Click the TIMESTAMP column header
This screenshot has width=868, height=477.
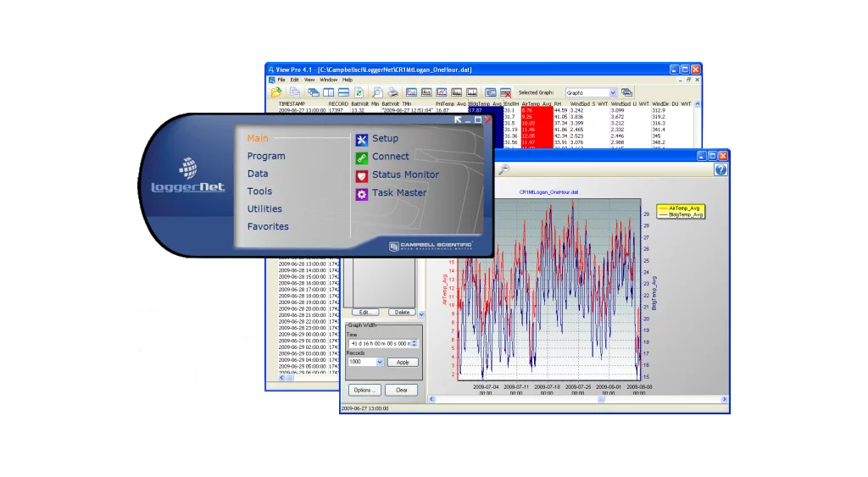point(292,104)
